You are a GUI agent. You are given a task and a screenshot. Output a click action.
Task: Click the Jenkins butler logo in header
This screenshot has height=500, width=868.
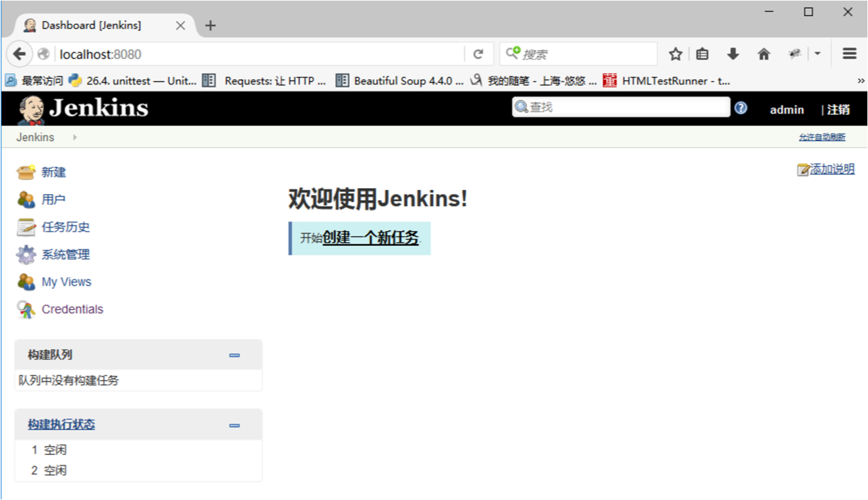(31, 110)
